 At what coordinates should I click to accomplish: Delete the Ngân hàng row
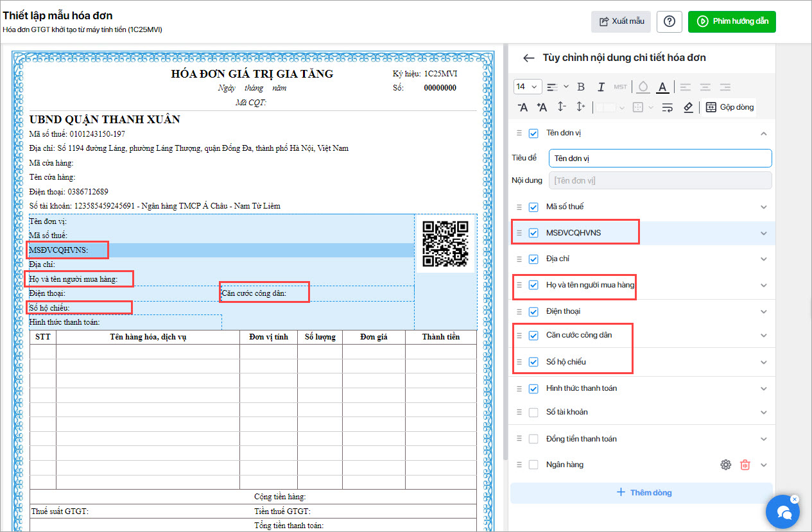coord(745,465)
